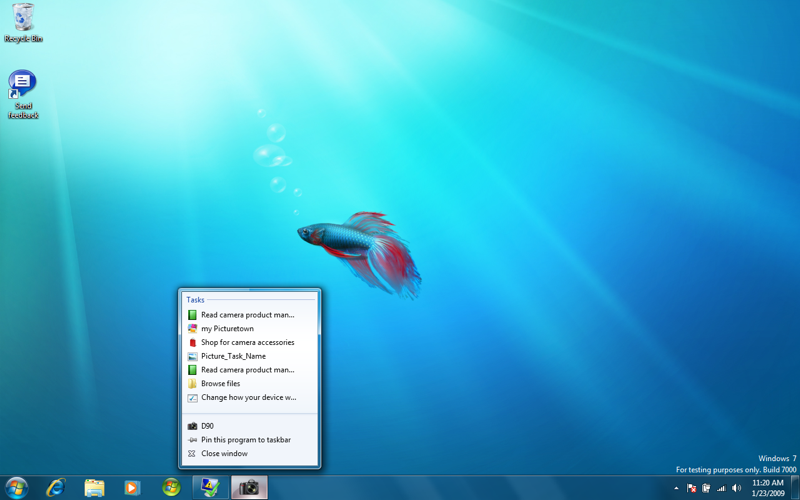
Task: Open Action Center flag with red X
Action: (692, 488)
